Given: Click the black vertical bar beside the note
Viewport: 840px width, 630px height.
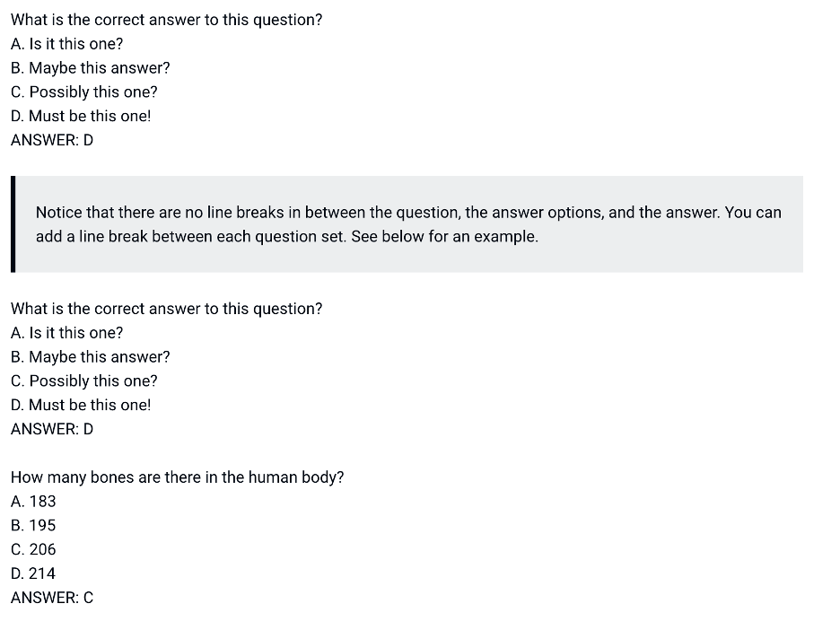Looking at the screenshot, I should point(13,224).
